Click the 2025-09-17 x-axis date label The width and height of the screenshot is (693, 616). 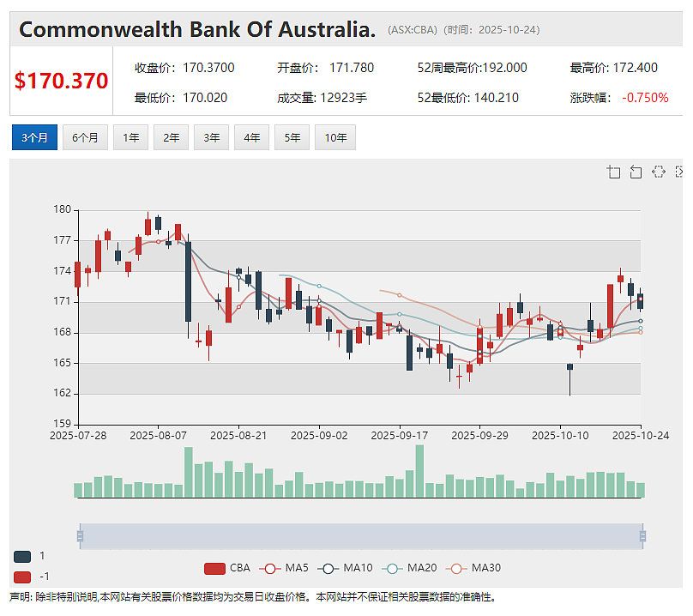tap(400, 436)
